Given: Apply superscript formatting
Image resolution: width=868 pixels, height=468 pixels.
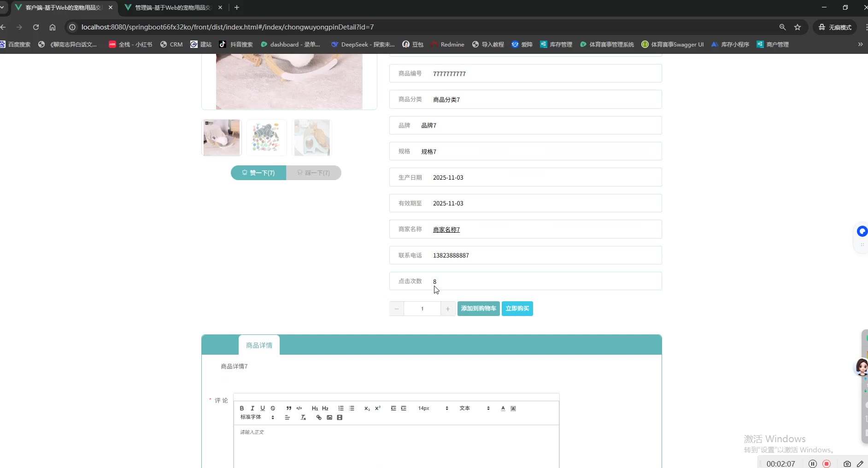Looking at the screenshot, I should (x=378, y=408).
